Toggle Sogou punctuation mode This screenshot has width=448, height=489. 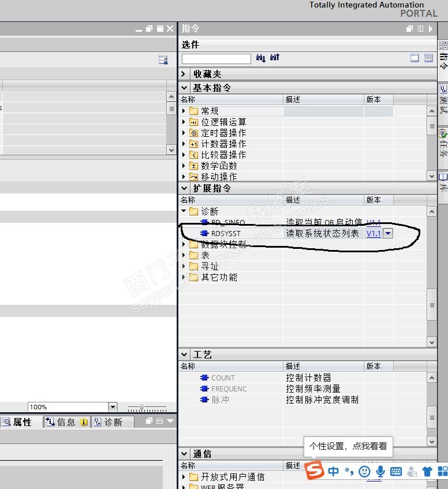point(349,472)
